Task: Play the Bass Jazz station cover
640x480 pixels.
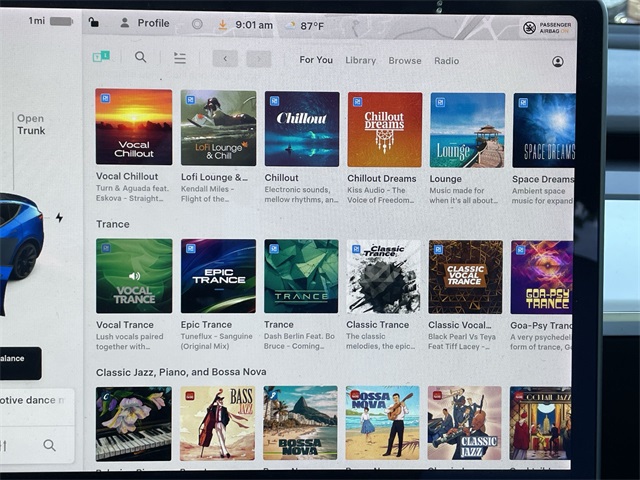Action: pos(218,424)
